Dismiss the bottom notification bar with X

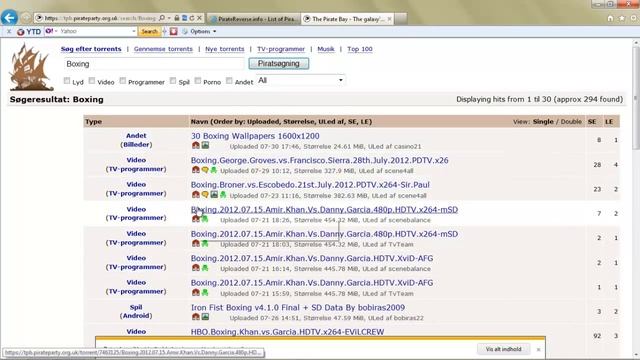tap(538, 349)
